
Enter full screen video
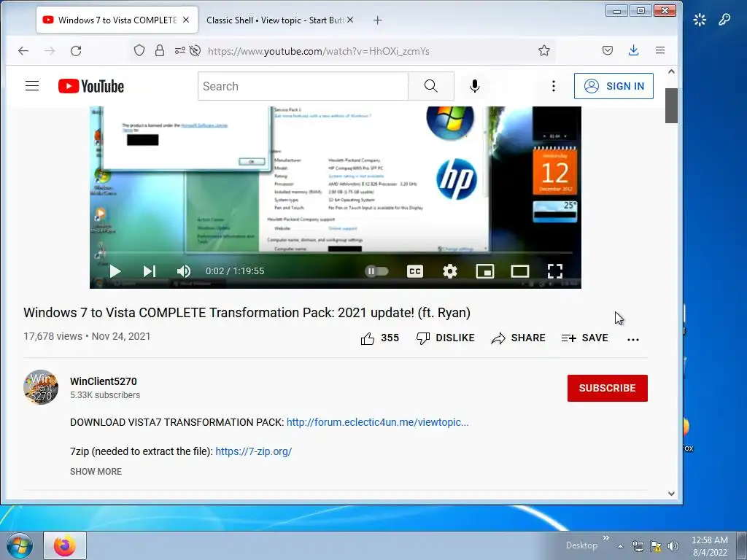555,271
